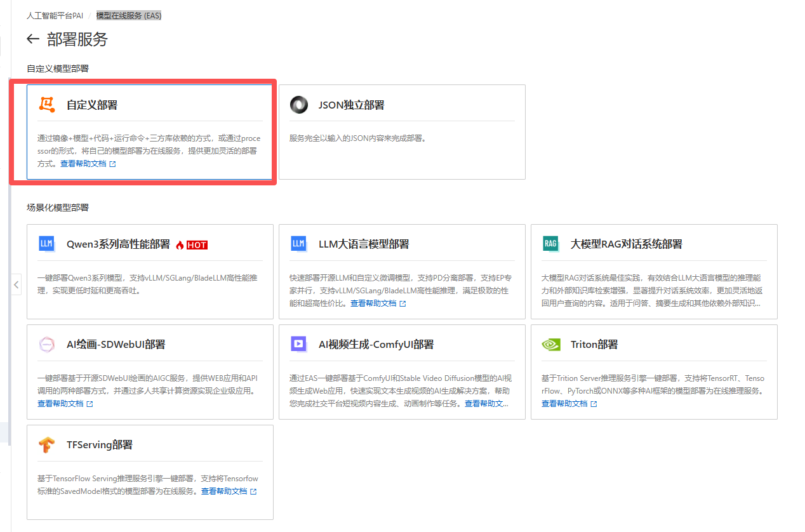The height and width of the screenshot is (532, 805).
Task: Choose LLM大语言模型部署 title
Action: 364,244
